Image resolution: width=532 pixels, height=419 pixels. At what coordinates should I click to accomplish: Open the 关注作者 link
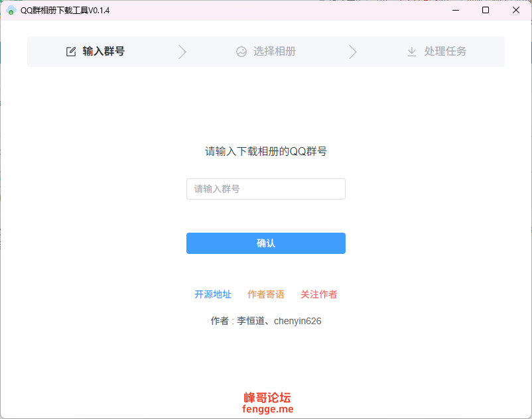point(319,294)
